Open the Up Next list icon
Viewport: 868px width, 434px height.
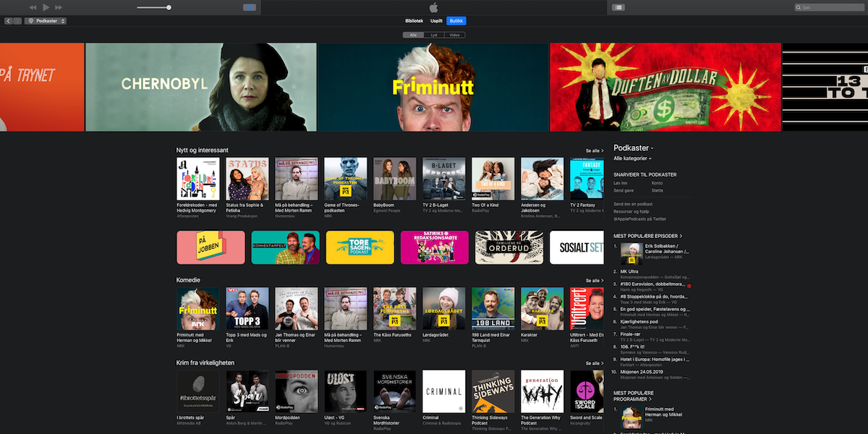[618, 7]
